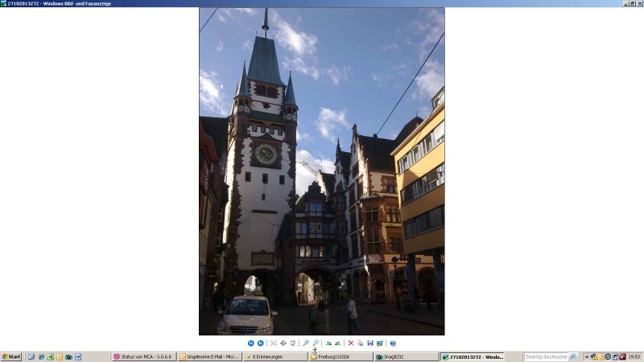Click the displayed tower photo

(x=321, y=171)
